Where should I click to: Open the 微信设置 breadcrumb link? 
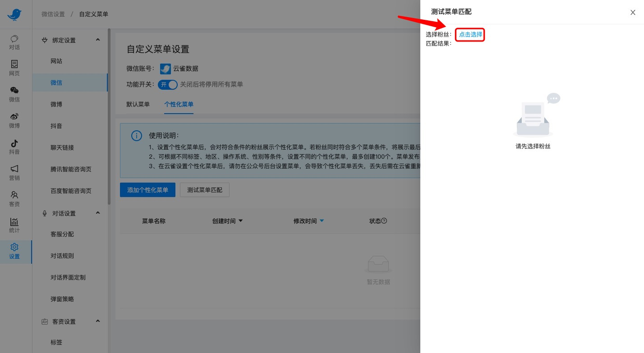pyautogui.click(x=53, y=14)
